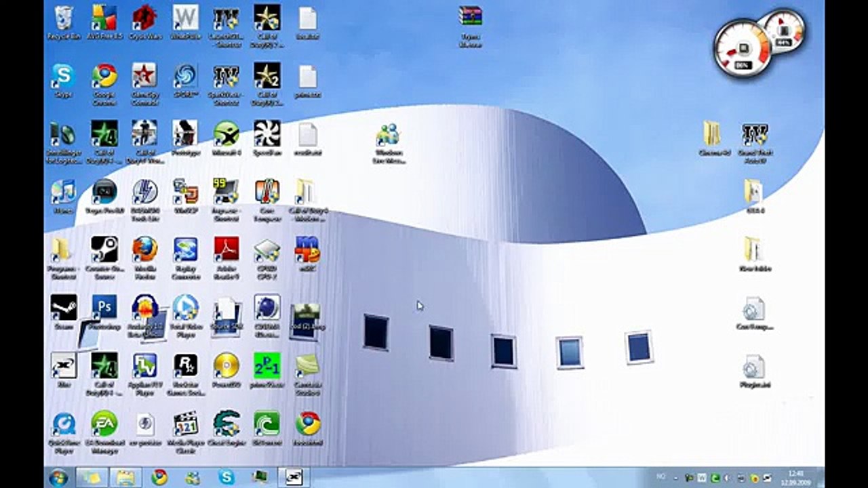Select the Steam desktop shortcut
868x488 pixels.
(x=63, y=313)
